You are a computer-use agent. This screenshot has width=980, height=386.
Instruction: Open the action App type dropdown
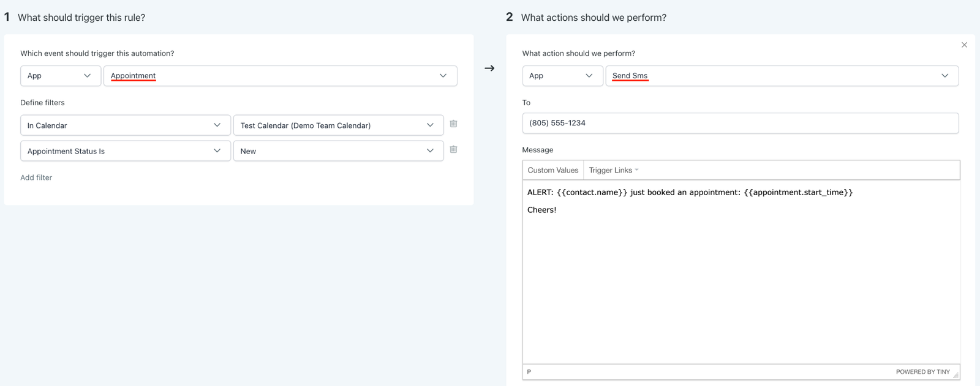click(562, 76)
